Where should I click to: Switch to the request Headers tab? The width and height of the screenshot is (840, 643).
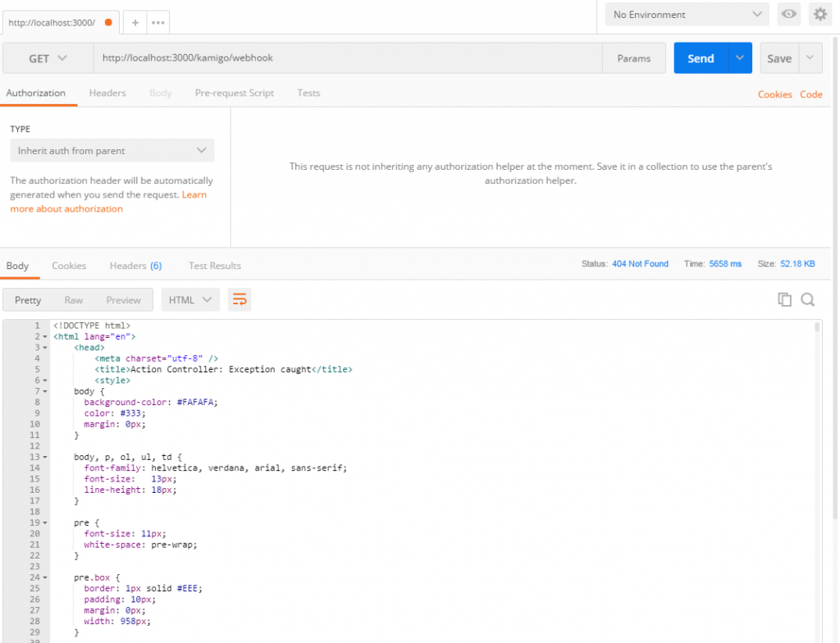[107, 93]
